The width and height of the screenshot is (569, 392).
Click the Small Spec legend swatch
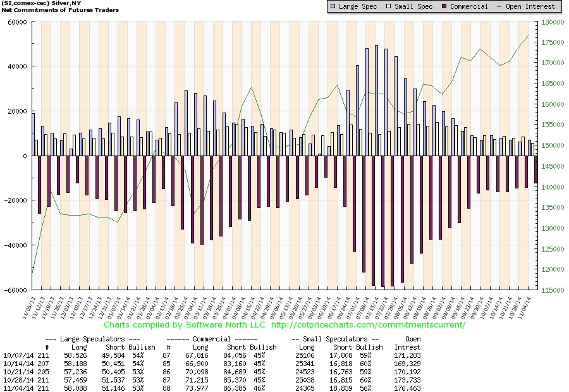point(388,6)
